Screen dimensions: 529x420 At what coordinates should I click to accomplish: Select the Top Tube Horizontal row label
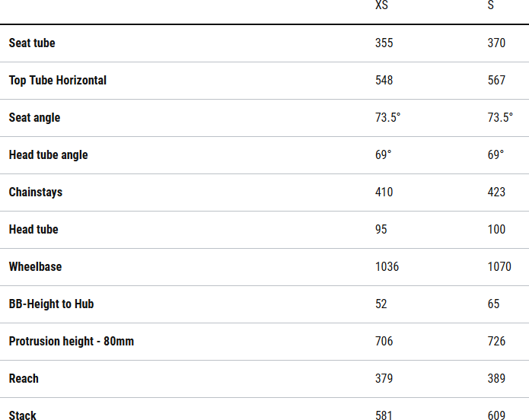click(x=58, y=81)
